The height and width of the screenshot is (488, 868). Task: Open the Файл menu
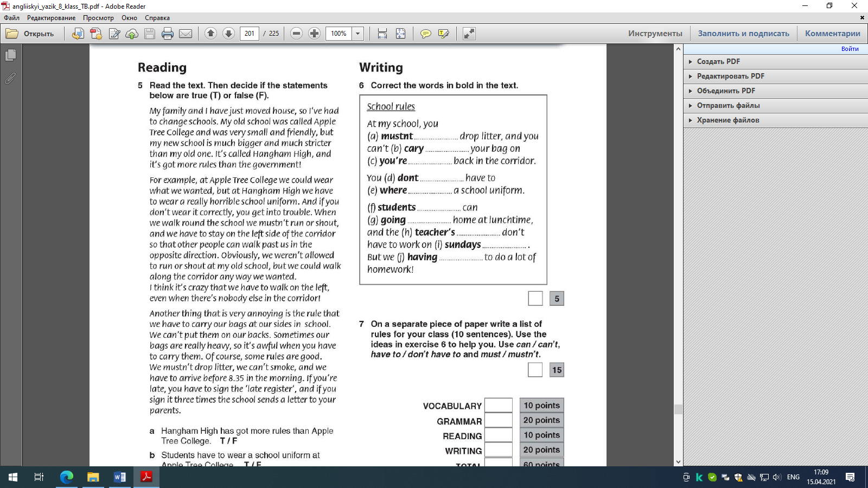tap(12, 18)
